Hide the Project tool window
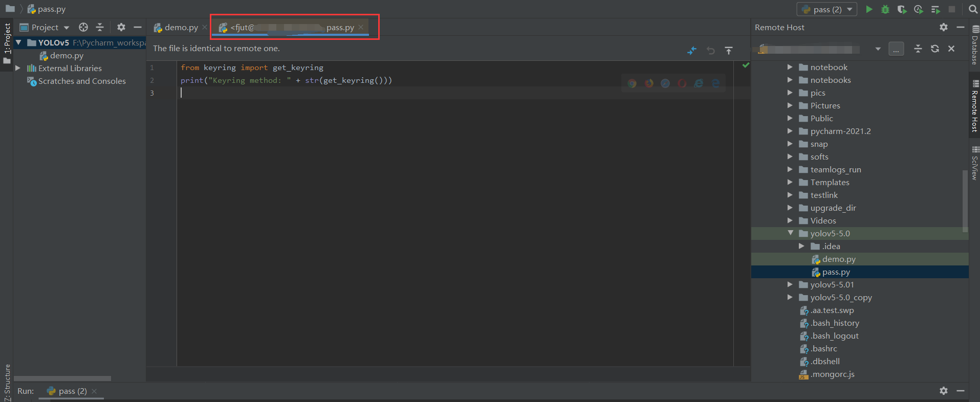The height and width of the screenshot is (402, 980). click(138, 27)
